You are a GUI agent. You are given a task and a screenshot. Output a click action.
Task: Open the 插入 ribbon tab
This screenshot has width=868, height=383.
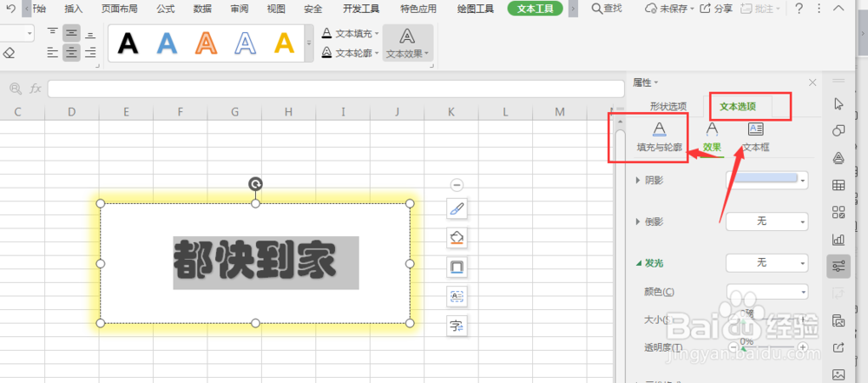[73, 9]
